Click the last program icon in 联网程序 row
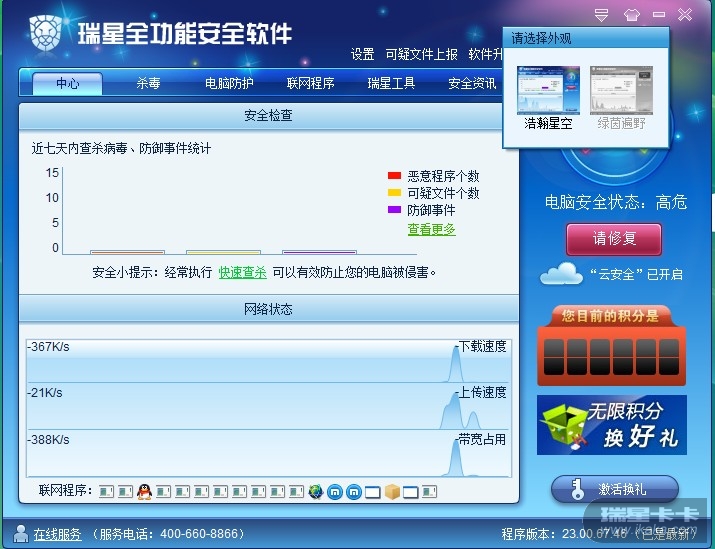 [x=430, y=492]
